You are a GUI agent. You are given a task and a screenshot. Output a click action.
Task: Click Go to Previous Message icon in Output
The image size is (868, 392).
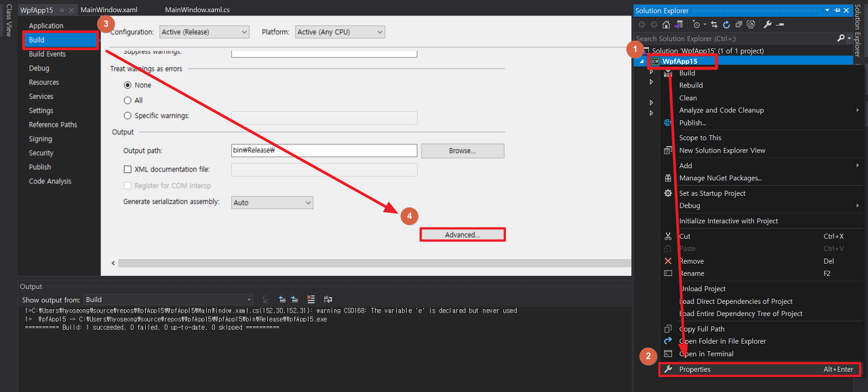282,299
